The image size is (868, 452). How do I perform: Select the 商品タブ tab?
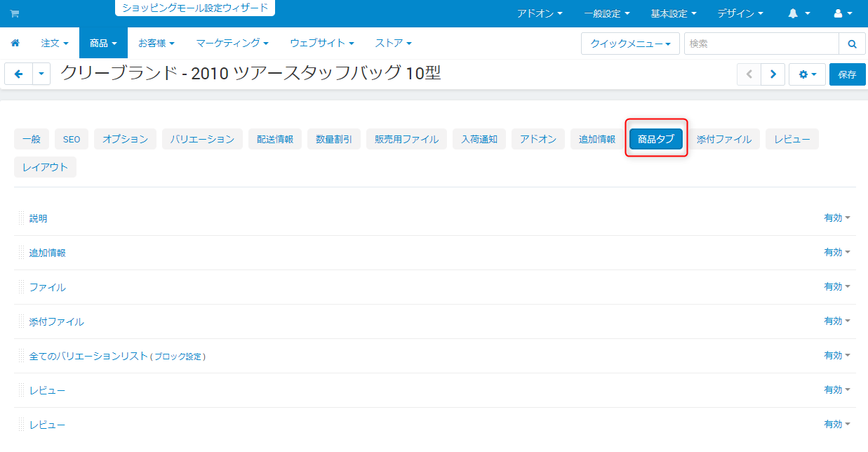click(x=656, y=139)
